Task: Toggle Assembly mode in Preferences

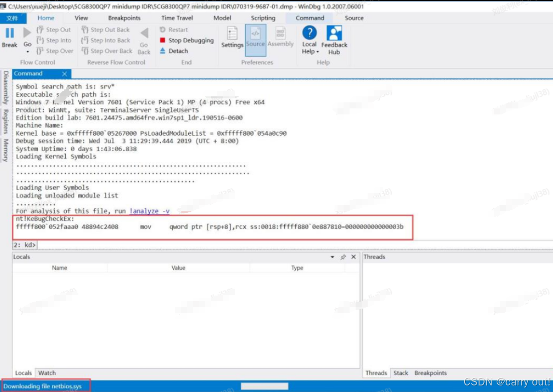Action: click(x=280, y=37)
